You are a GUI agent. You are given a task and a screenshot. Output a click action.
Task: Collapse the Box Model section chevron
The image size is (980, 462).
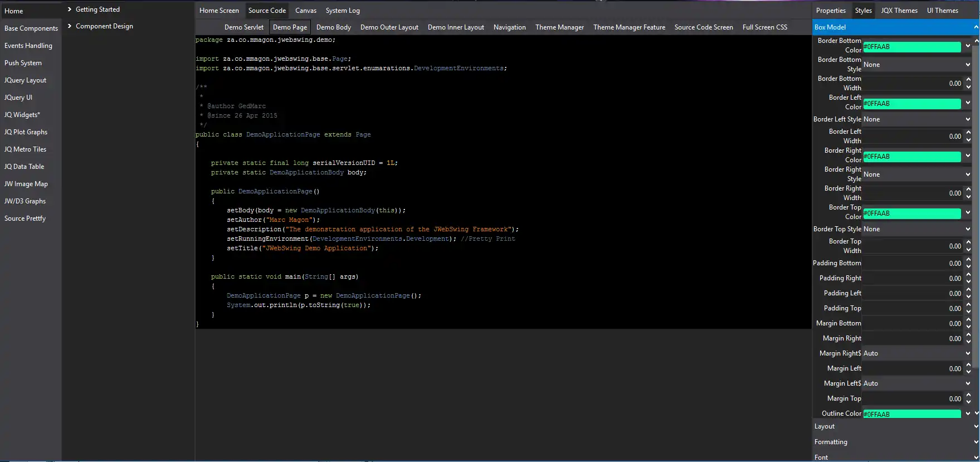[x=976, y=27]
